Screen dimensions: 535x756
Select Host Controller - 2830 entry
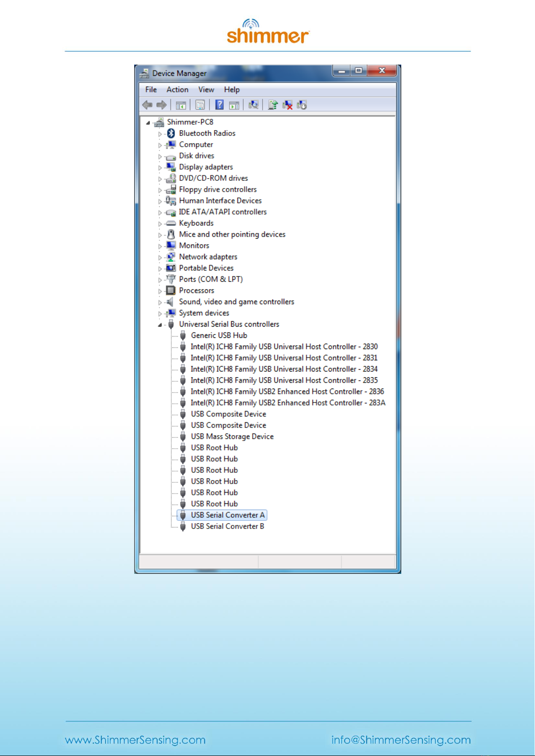pyautogui.click(x=284, y=346)
